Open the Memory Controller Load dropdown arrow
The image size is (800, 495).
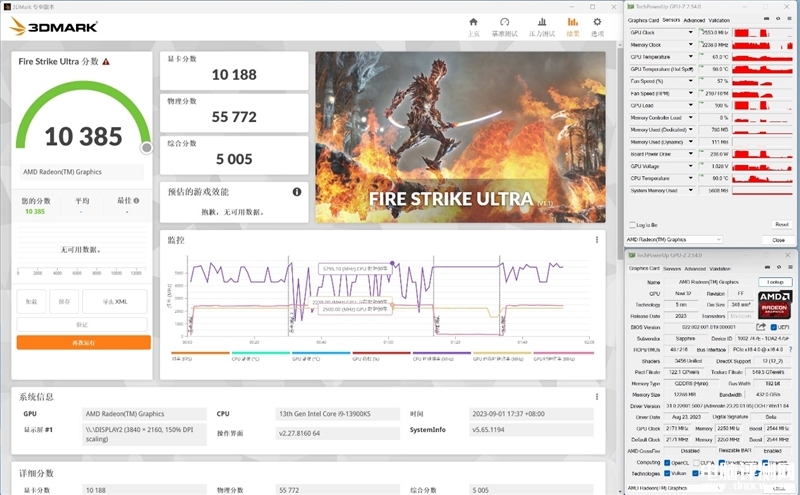691,117
